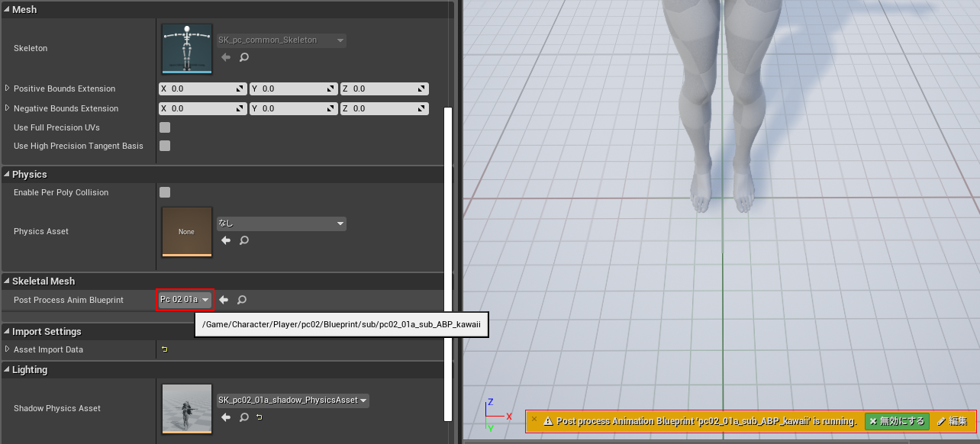Screen dimensions: 980x444
Task: Expand Asset Import Data row
Action: pyautogui.click(x=8, y=349)
